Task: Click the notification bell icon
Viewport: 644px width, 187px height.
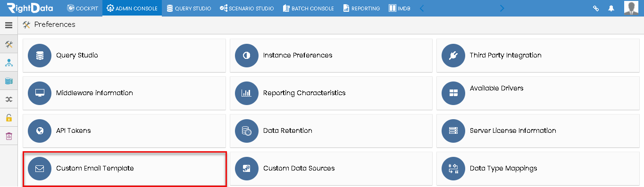Action: [611, 8]
